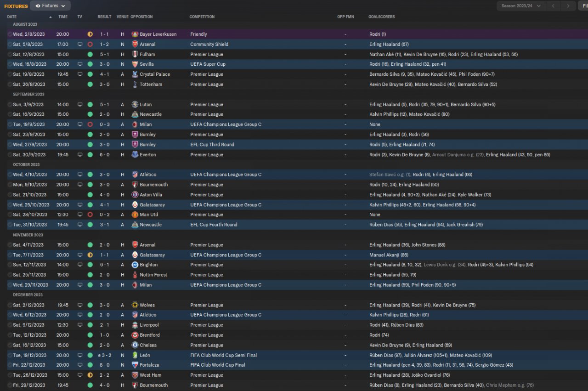The image size is (588, 391).
Task: Click the Chelsea club badge
Action: (135, 345)
